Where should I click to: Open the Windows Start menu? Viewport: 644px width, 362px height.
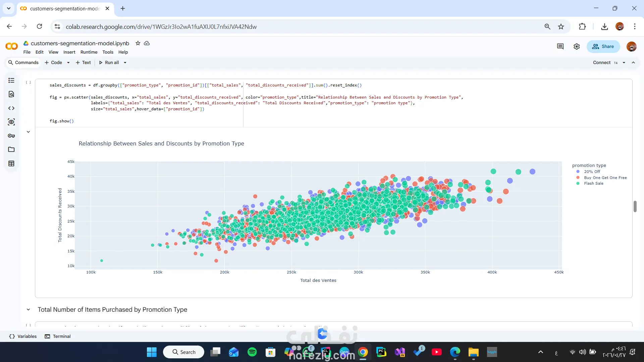pyautogui.click(x=152, y=352)
